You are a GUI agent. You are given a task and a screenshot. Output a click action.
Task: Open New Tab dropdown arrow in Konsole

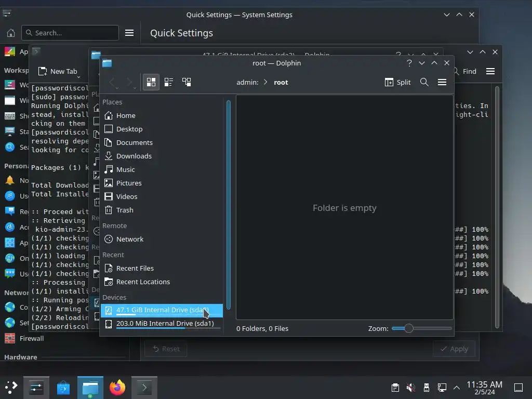tap(79, 77)
